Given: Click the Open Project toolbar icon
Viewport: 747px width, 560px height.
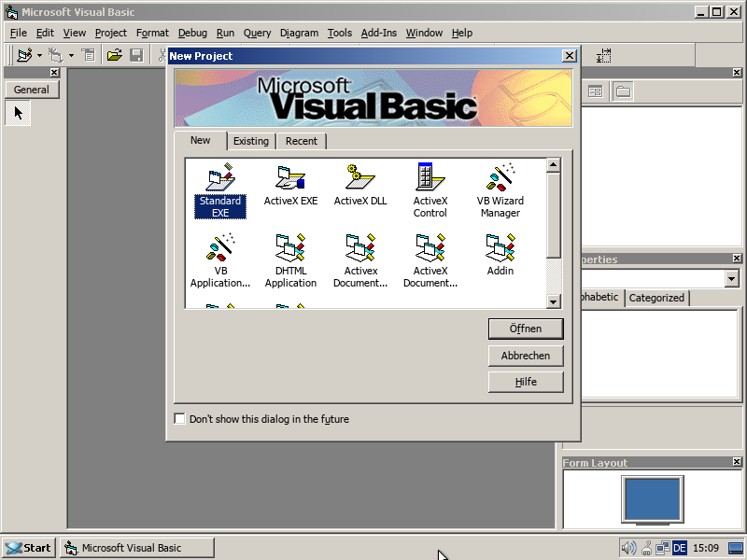Looking at the screenshot, I should point(114,56).
